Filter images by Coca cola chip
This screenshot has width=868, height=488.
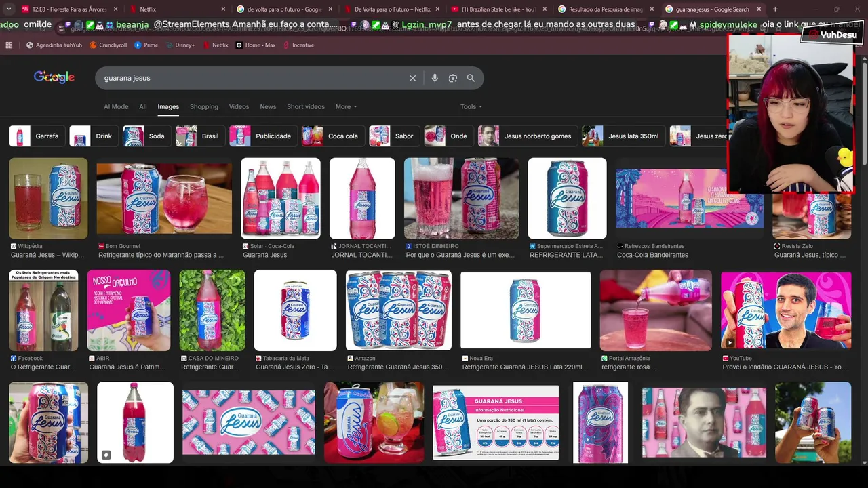coord(333,136)
